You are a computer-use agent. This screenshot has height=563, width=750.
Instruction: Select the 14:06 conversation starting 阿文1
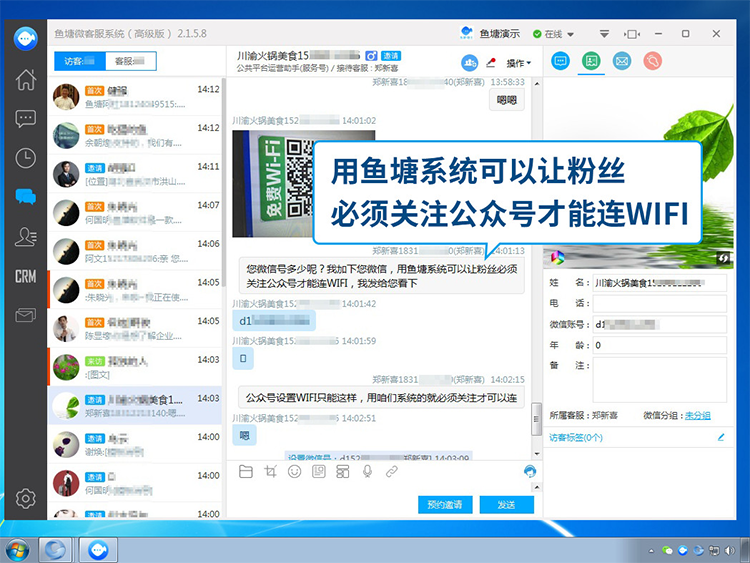pos(136,251)
